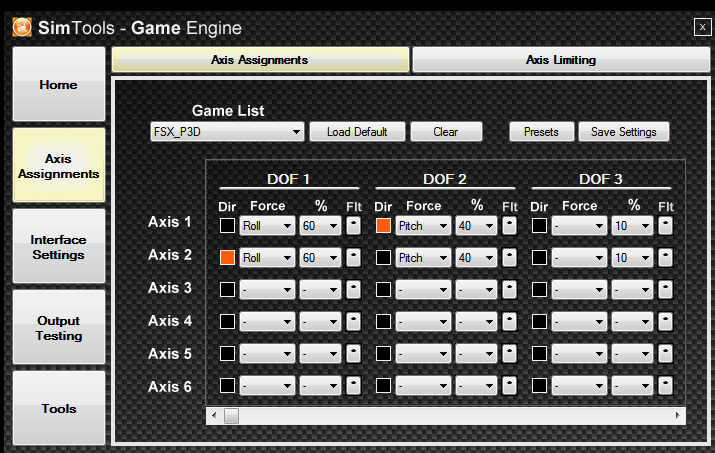Open Axis 6 DOF 1 filter button

pyautogui.click(x=353, y=385)
